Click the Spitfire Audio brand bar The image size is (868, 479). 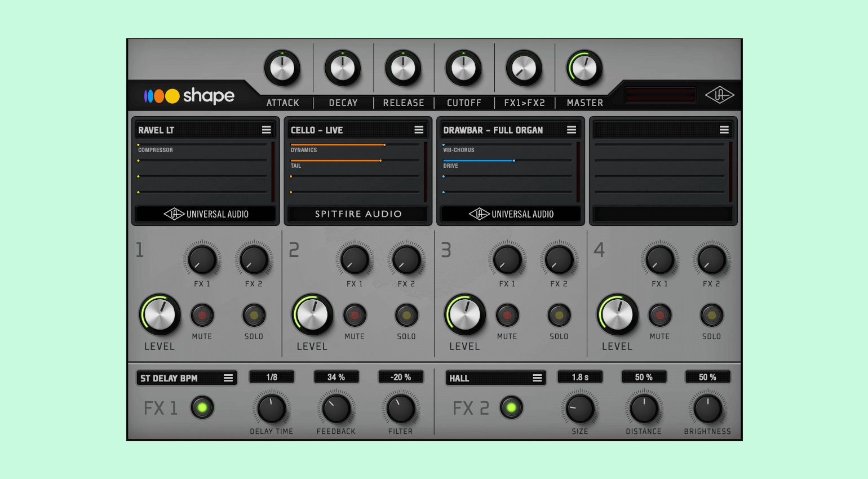(x=358, y=214)
